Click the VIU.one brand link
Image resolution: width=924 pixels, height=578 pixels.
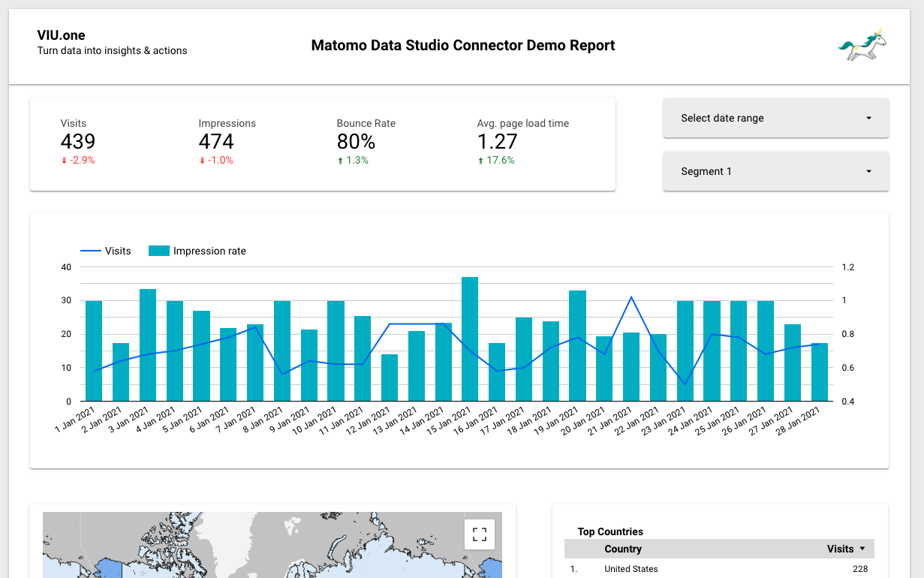(x=61, y=35)
